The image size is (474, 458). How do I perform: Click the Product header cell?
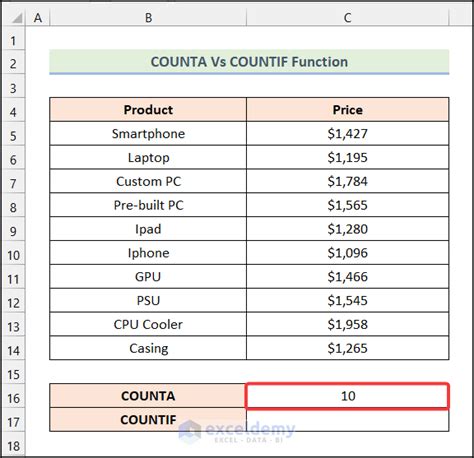148,110
